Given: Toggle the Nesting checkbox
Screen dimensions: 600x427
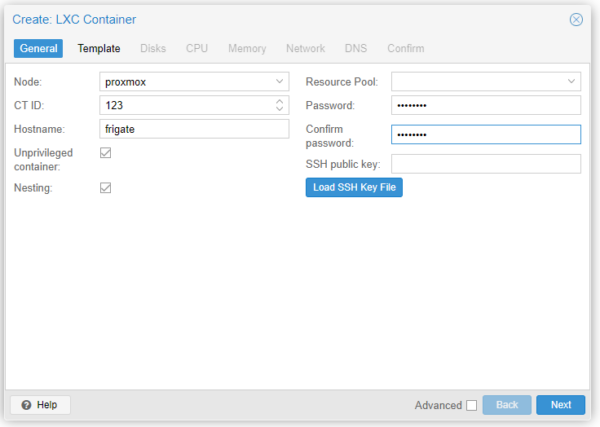Looking at the screenshot, I should (x=106, y=187).
